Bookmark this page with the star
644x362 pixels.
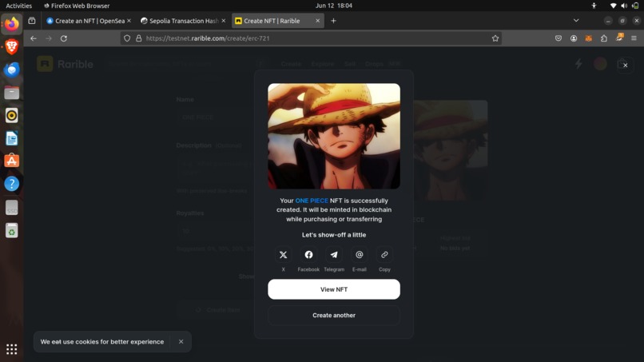coord(495,38)
